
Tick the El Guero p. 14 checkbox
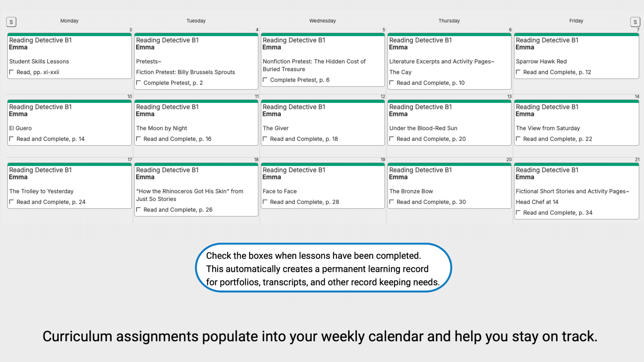[12, 139]
